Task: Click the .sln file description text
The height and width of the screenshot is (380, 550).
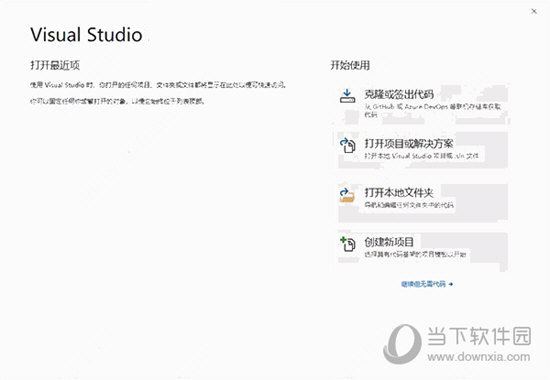Action: click(421, 156)
